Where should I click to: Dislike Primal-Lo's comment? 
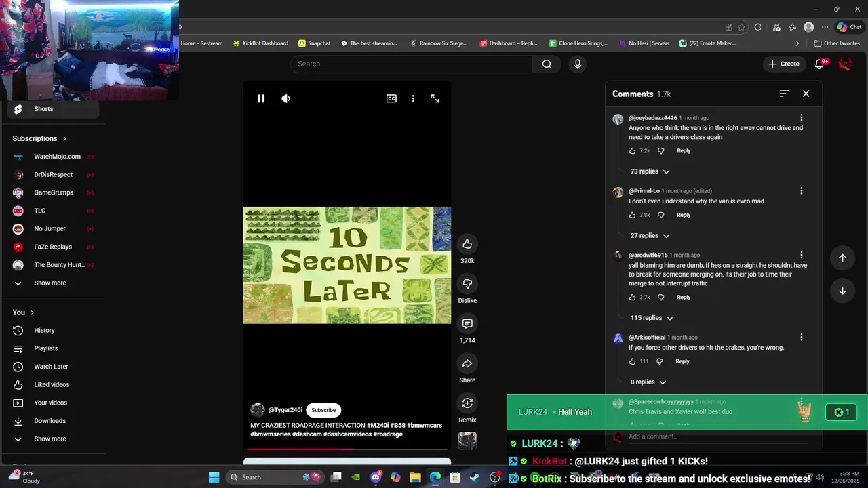coord(661,215)
